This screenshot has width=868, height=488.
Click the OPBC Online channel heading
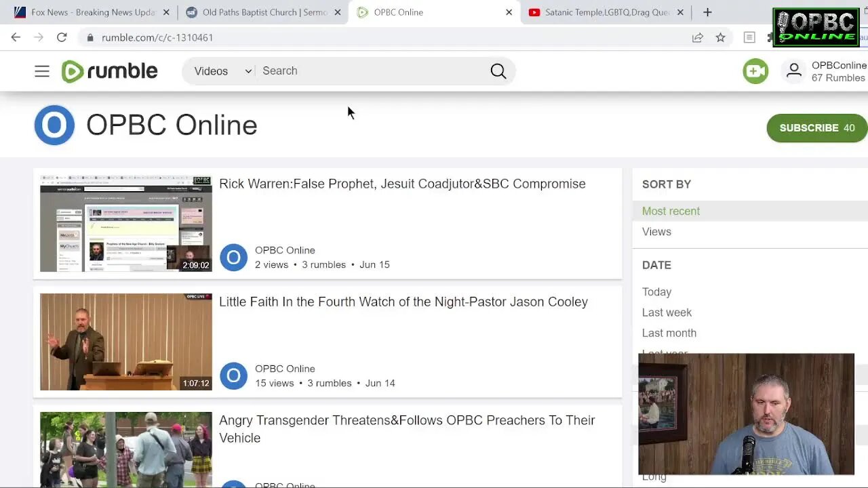tap(172, 125)
